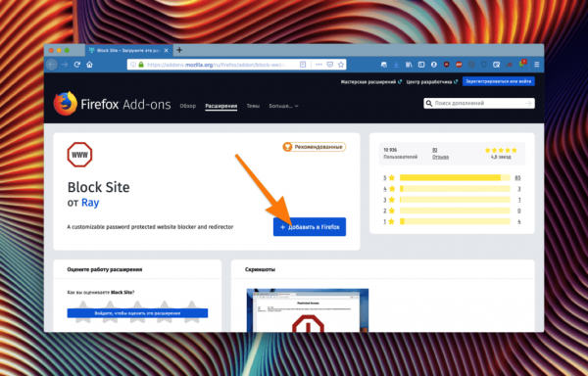Click the 10 936 Пользователей text
588x376 pixels.
[x=400, y=153]
